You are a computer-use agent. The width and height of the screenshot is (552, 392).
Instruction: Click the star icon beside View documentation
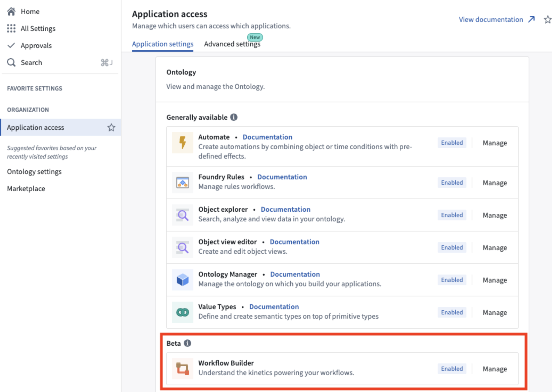pyautogui.click(x=548, y=19)
